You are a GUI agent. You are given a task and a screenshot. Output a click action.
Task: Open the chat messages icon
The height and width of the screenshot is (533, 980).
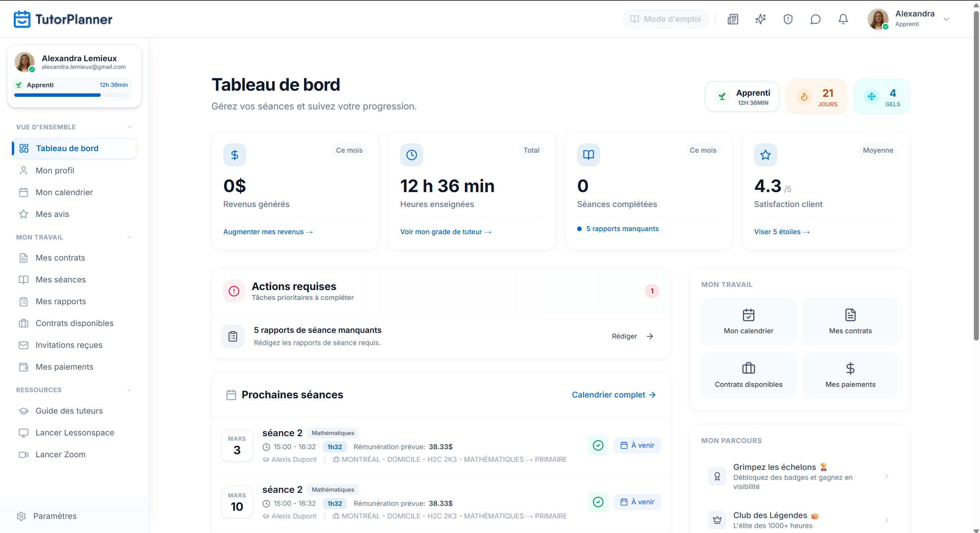tap(815, 19)
